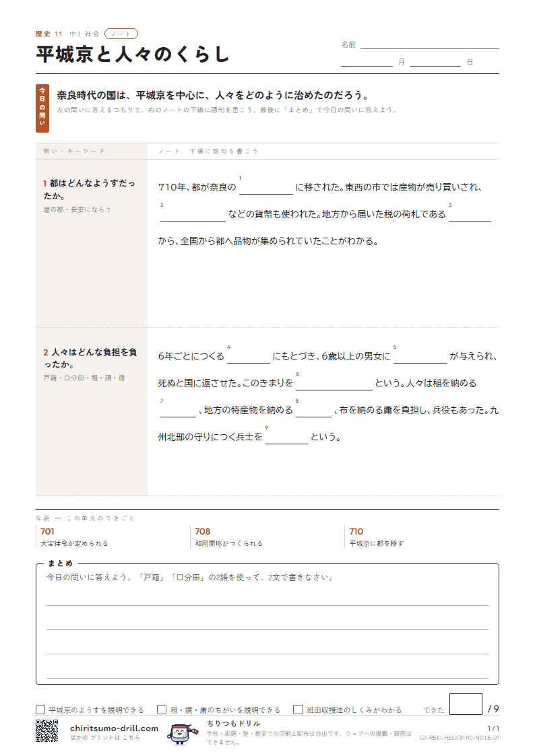
Task: Click the QR code image
Action: tap(46, 730)
